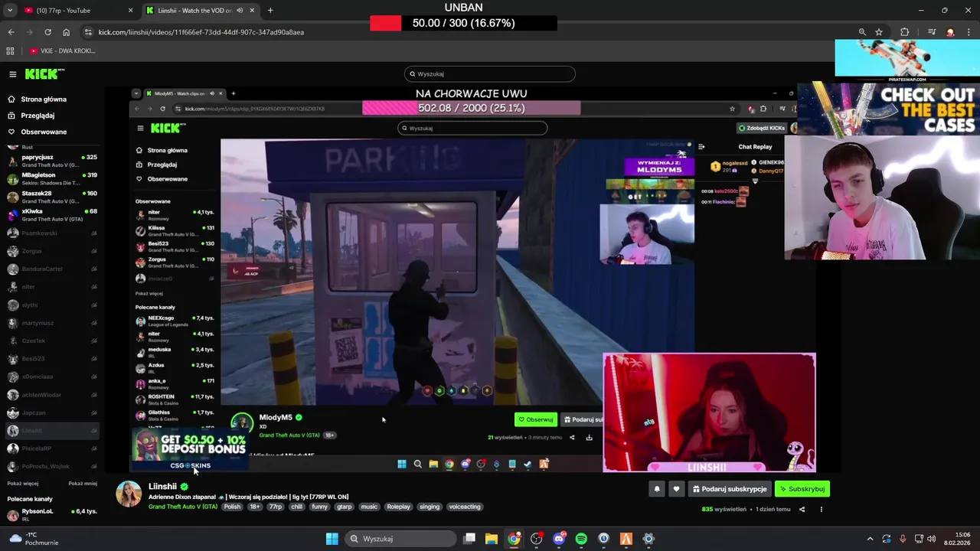Click the address bar URL

[x=201, y=32]
